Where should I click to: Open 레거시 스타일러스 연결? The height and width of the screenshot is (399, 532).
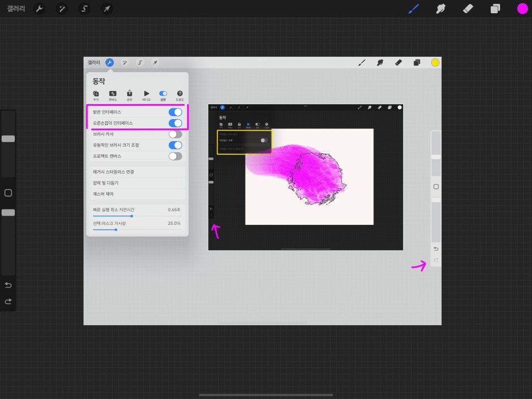click(138, 172)
